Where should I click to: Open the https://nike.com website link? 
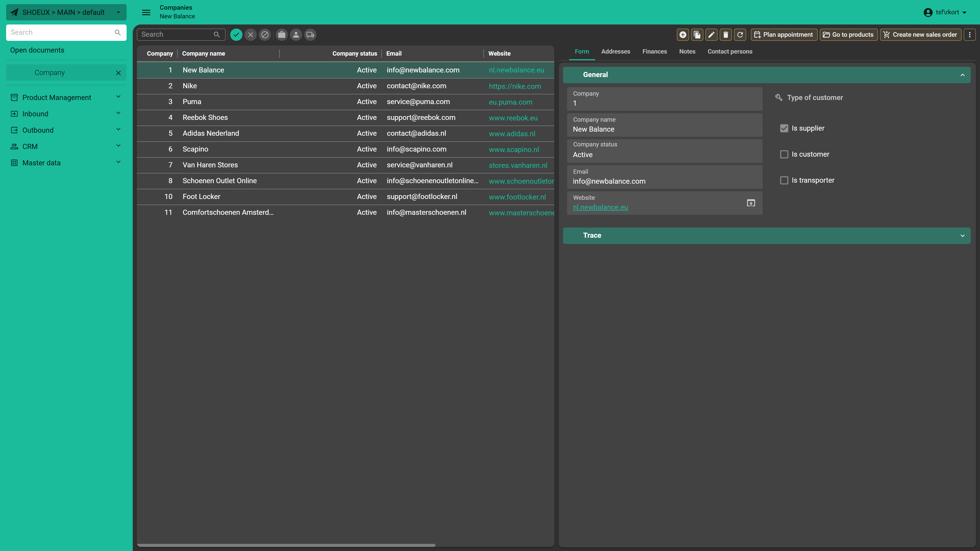[x=515, y=86]
